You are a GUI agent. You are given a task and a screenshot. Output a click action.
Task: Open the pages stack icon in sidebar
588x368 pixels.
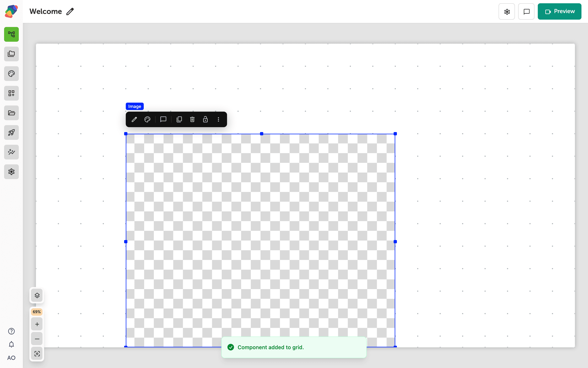tap(11, 54)
